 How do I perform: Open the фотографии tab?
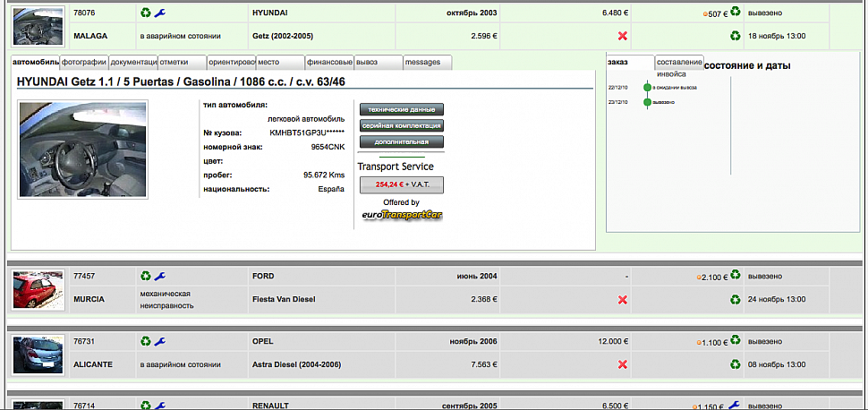point(84,62)
